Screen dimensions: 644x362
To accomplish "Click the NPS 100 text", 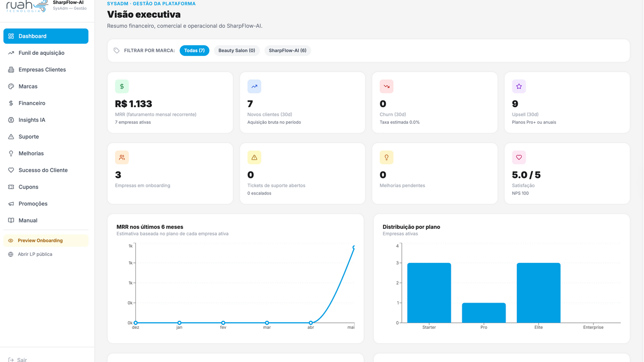I will tap(520, 193).
